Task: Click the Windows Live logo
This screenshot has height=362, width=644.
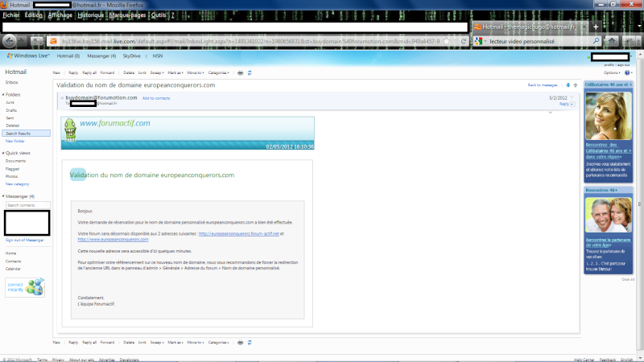Action: (28, 56)
